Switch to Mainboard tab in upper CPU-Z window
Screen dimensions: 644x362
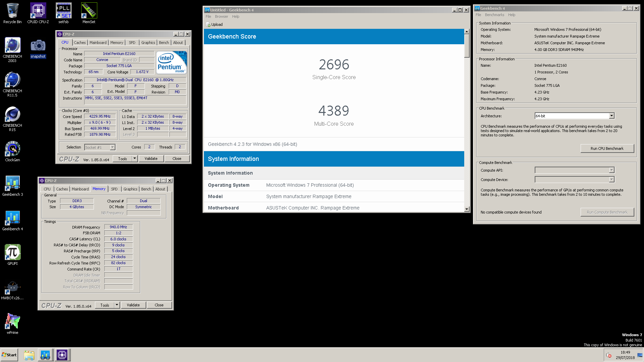[x=98, y=43]
